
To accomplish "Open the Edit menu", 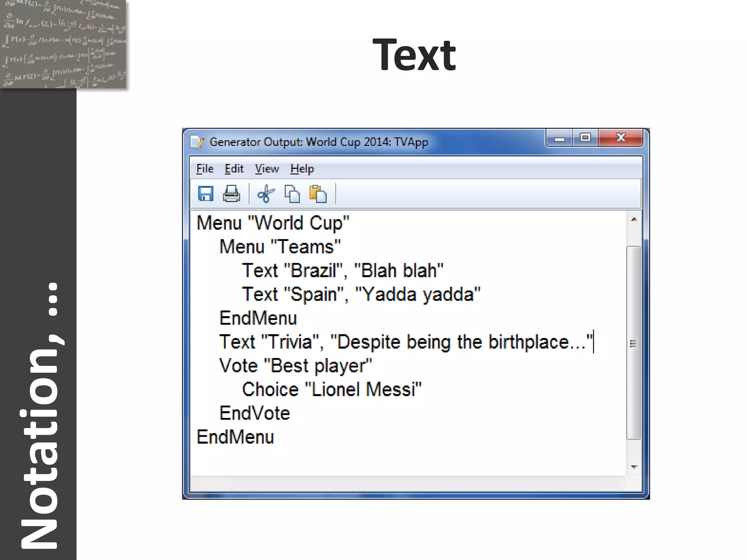I will point(234,169).
